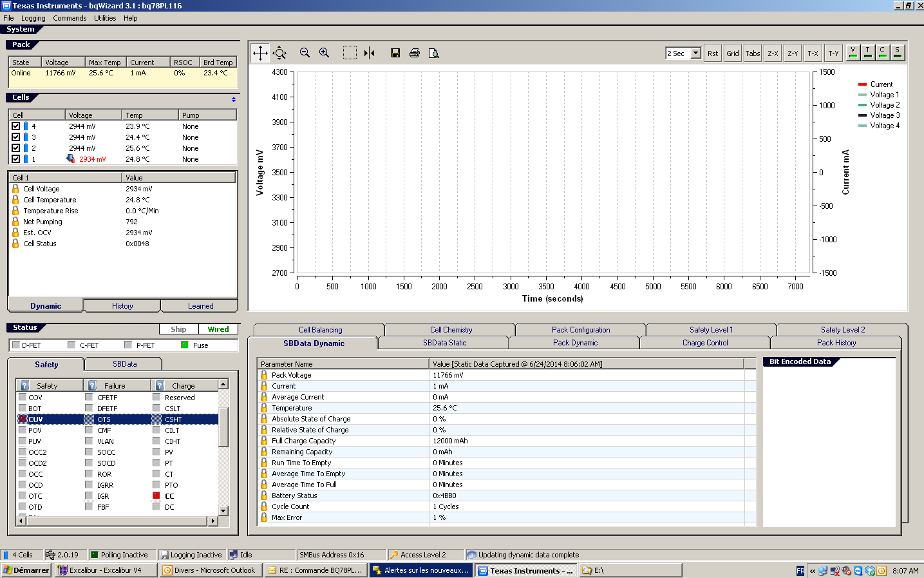The height and width of the screenshot is (578, 924).
Task: Click the Cells panel collapse arrows
Action: point(234,99)
